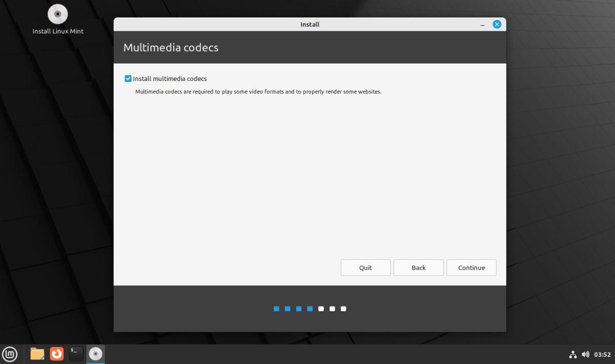Open the file manager from the taskbar

point(36,354)
